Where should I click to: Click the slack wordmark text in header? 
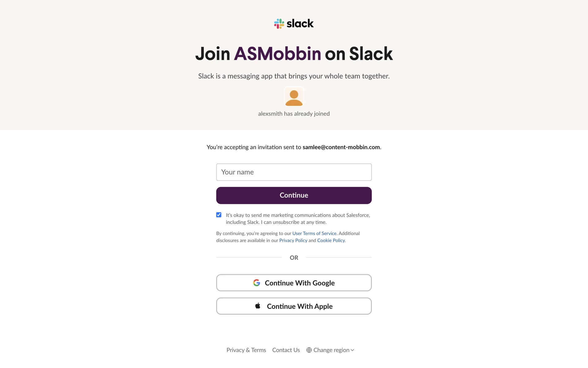pos(300,24)
